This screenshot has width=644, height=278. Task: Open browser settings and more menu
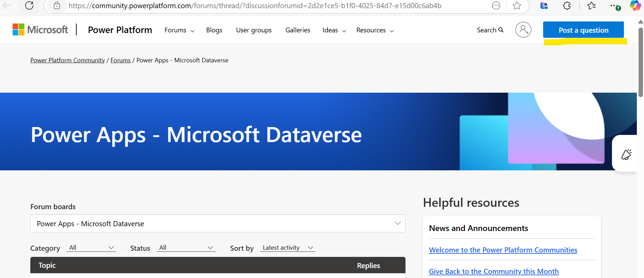615,6
